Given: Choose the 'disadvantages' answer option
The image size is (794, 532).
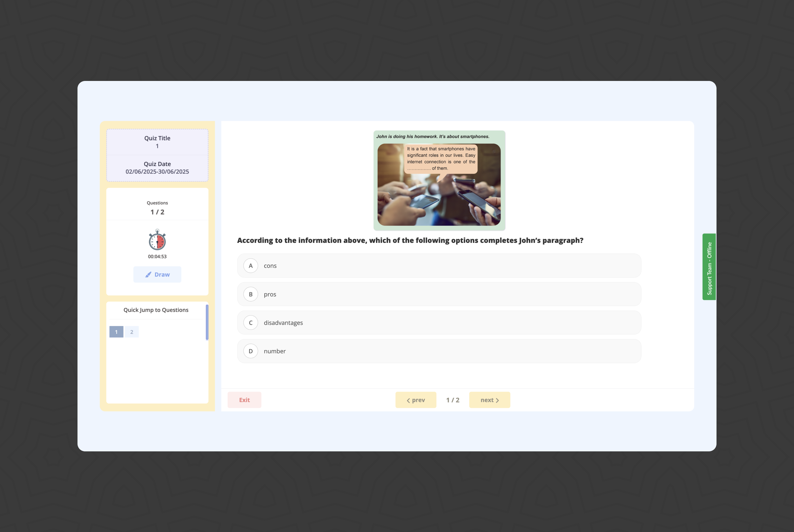Looking at the screenshot, I should tap(439, 323).
